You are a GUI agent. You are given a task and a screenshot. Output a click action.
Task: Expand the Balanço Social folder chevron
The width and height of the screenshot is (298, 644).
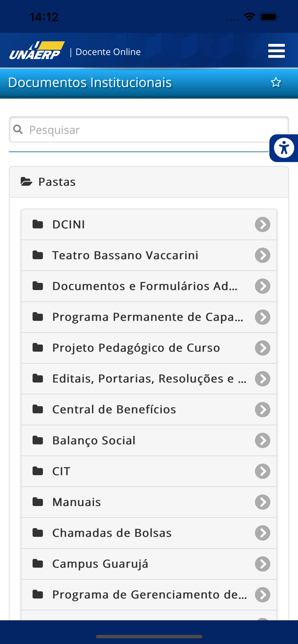point(262,440)
